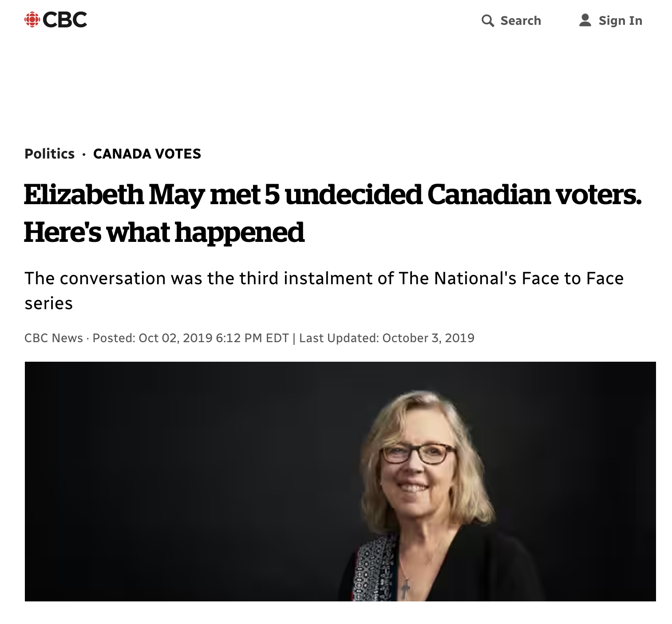The width and height of the screenshot is (672, 624).
Task: Go to the CANADA VOTES section
Action: (147, 154)
